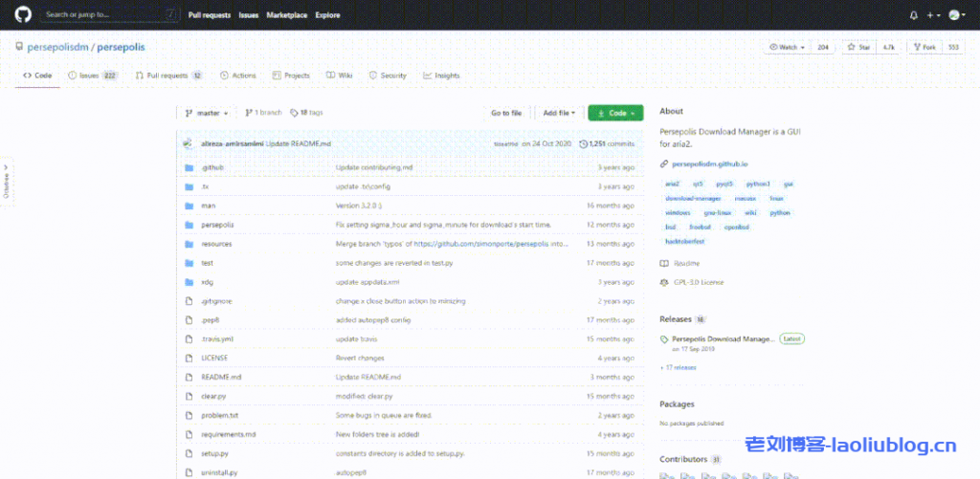Open the Pull requests tab
The width and height of the screenshot is (980, 479).
[161, 76]
